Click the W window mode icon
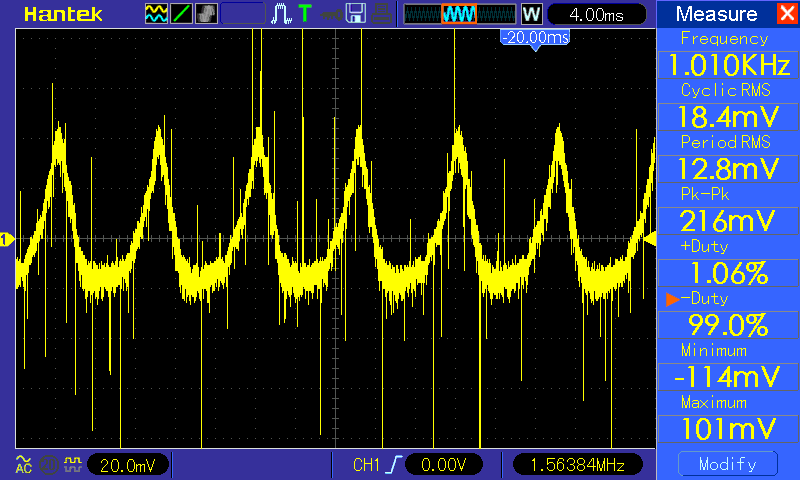Viewport: 800px width, 480px height. tap(531, 14)
